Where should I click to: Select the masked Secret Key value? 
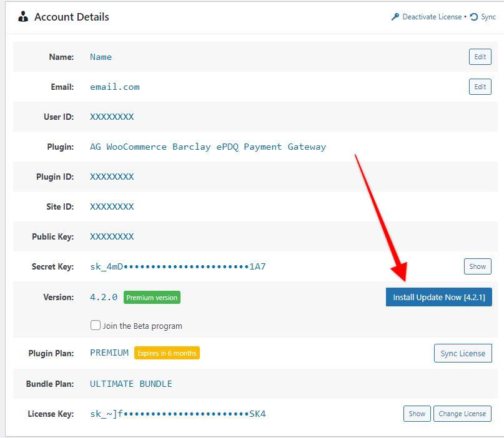point(178,266)
